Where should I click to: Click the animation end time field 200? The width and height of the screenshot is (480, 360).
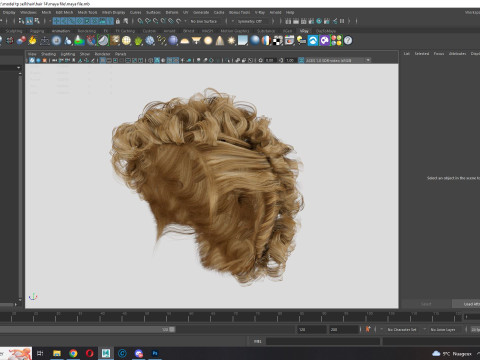[344, 329]
